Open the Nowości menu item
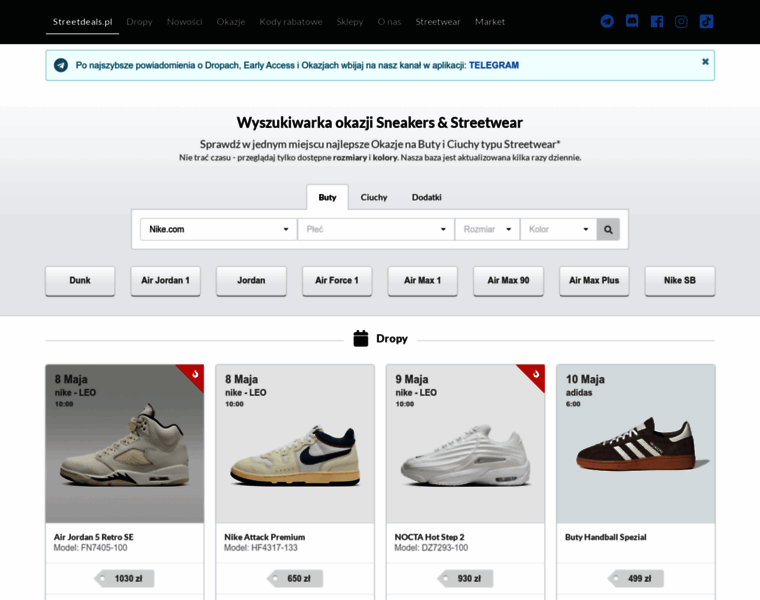This screenshot has width=760, height=600. 185,22
